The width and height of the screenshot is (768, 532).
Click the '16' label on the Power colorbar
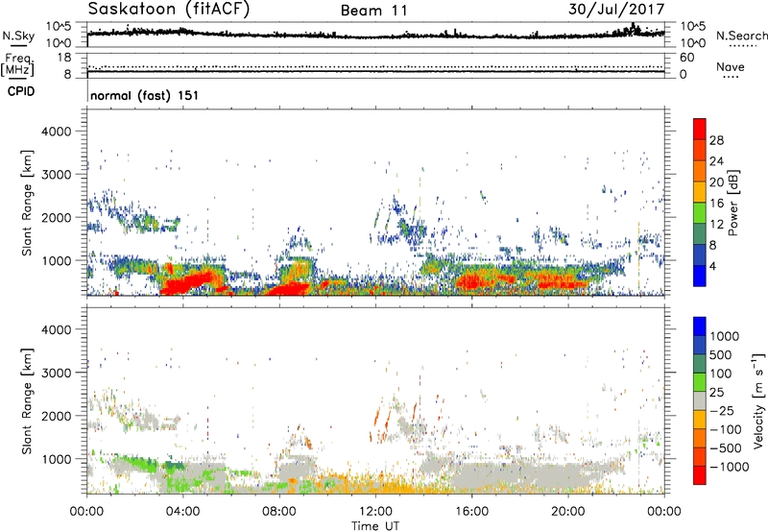(716, 204)
